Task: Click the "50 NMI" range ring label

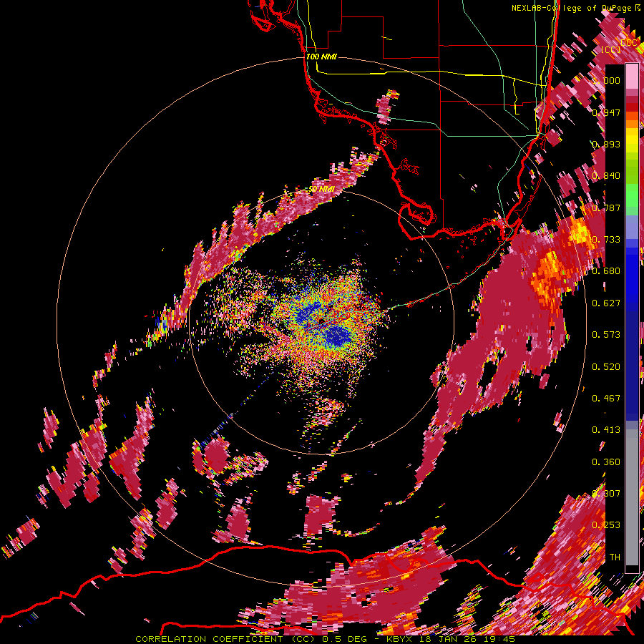Action: pos(321,190)
